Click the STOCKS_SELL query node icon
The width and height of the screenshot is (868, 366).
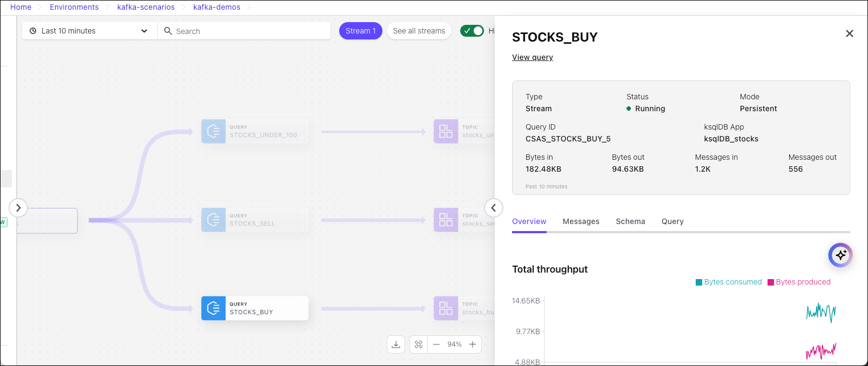(213, 220)
